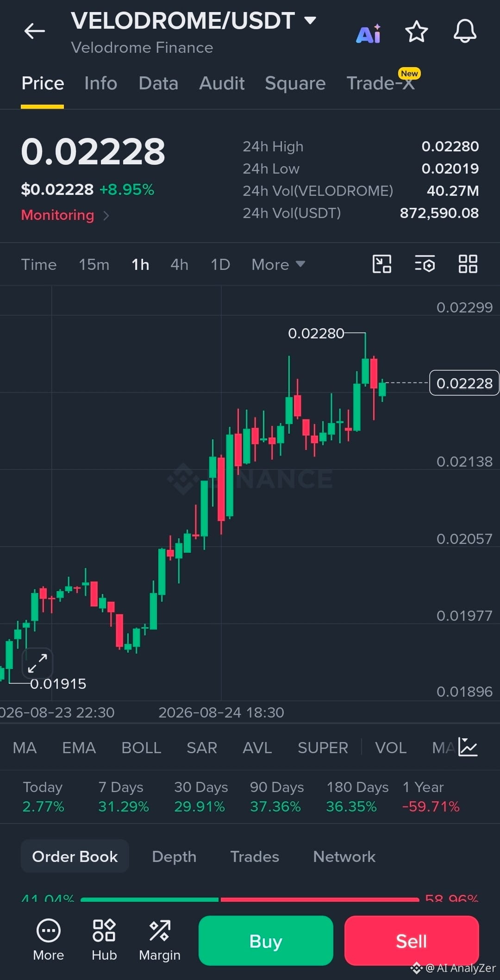
Task: Expand the VELODROME/USDT pair dropdown arrow
Action: (x=310, y=20)
